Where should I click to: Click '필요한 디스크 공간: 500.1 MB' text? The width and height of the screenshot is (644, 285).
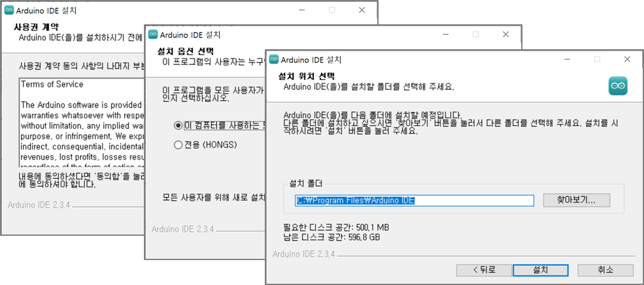click(336, 227)
